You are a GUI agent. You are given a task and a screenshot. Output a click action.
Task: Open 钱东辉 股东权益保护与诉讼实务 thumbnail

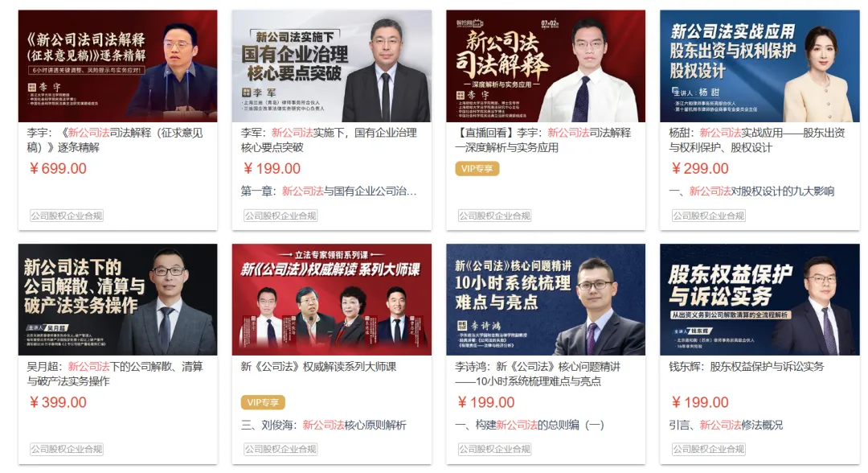[x=759, y=299]
